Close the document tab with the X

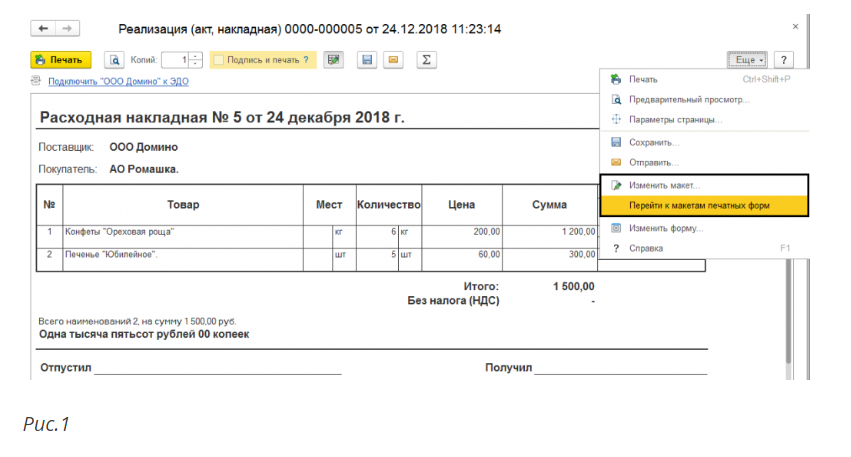click(x=795, y=27)
